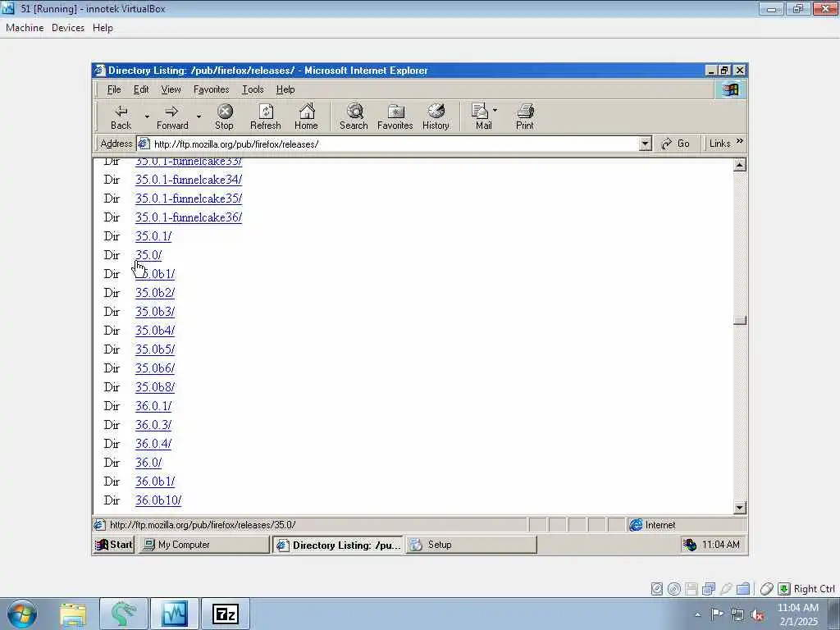Stop loading the page
840x630 pixels.
(224, 117)
